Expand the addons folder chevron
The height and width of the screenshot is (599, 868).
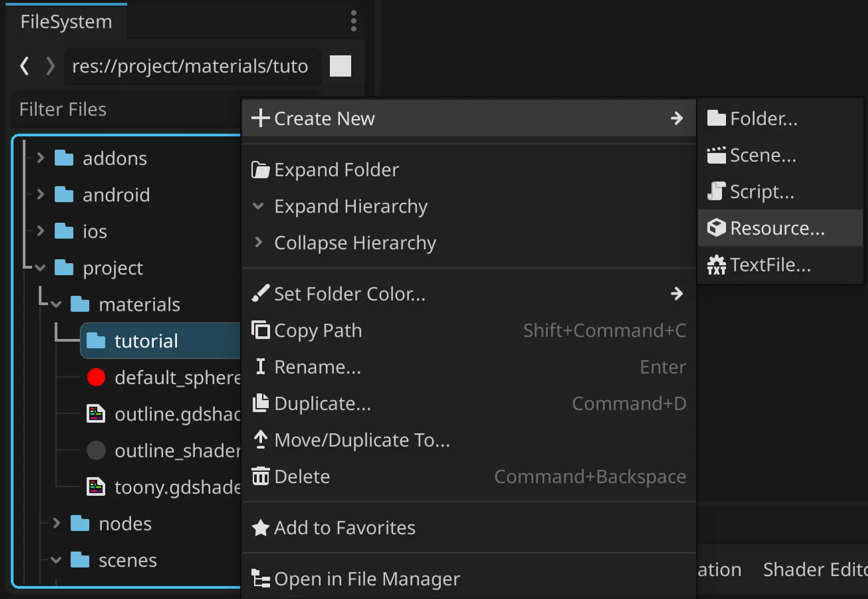(x=41, y=158)
